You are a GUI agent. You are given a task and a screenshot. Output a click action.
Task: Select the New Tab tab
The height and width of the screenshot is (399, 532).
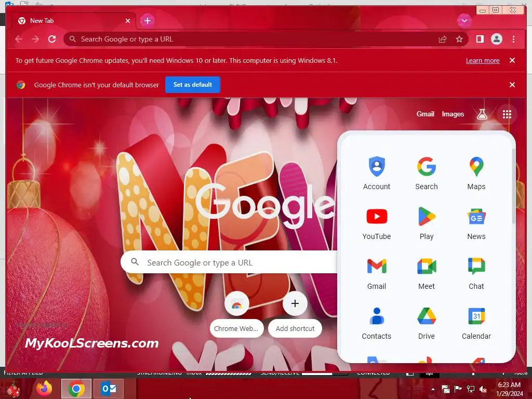[73, 21]
